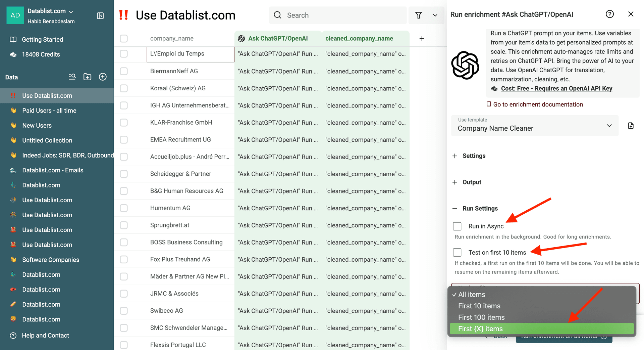Image resolution: width=644 pixels, height=350 pixels.
Task: Open Paid Users - all time collection
Action: (x=49, y=111)
